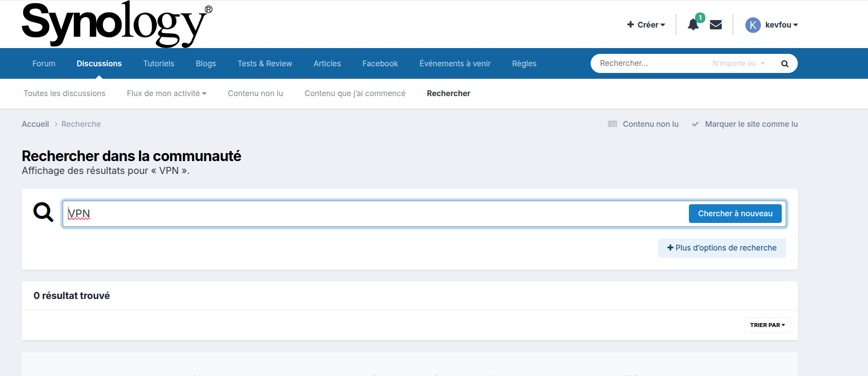Image resolution: width=868 pixels, height=376 pixels.
Task: Open the N'importe où search scope dropdown
Action: click(738, 64)
